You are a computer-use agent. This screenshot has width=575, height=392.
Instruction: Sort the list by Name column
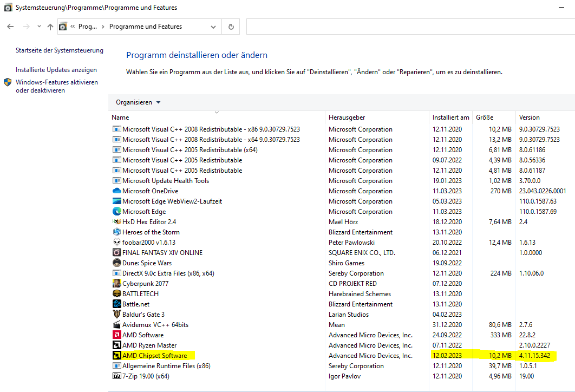[217, 117]
